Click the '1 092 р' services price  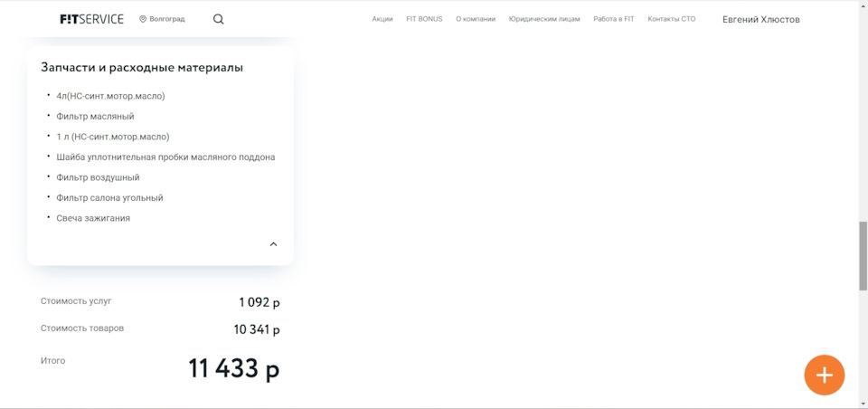259,302
